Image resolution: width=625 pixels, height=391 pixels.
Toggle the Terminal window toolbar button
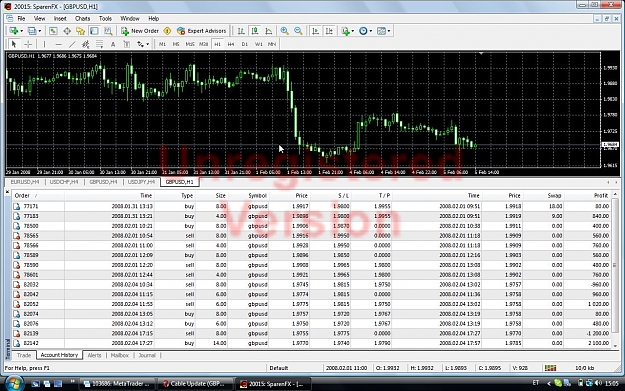pos(94,31)
